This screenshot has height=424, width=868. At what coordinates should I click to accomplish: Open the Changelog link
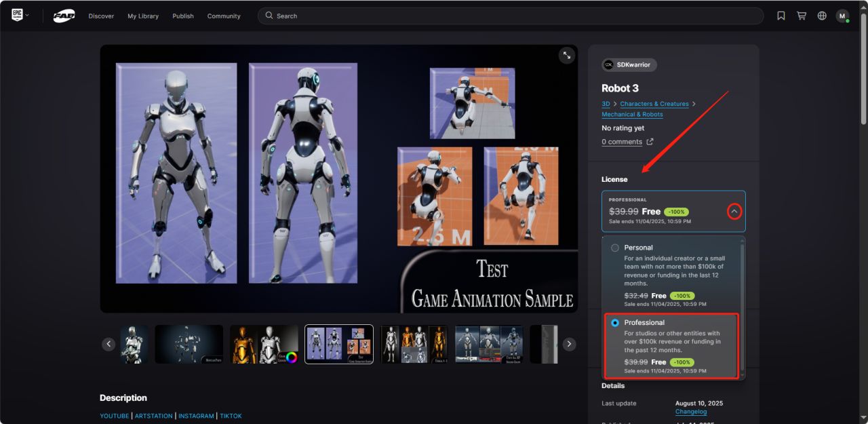tap(691, 412)
